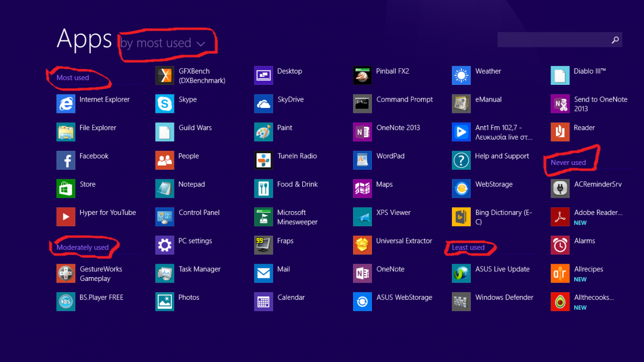This screenshot has height=362, width=644.
Task: Launch TuneIn Radio icon
Action: pyautogui.click(x=264, y=160)
